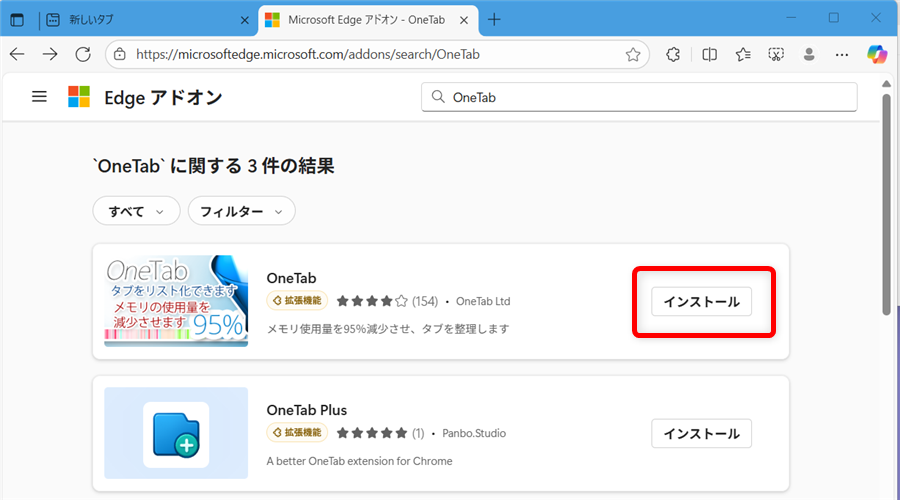Open the Favorites list icon
Image resolution: width=900 pixels, height=500 pixels.
pos(743,55)
